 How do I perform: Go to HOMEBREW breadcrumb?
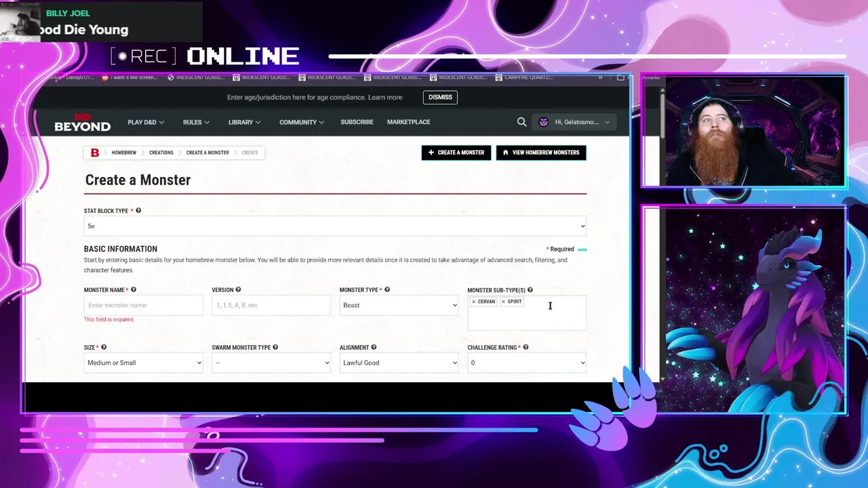pos(124,152)
